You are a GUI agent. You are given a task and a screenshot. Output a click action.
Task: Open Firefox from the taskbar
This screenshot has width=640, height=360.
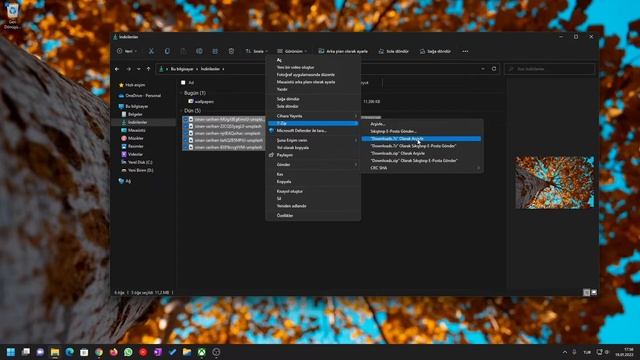[113, 352]
